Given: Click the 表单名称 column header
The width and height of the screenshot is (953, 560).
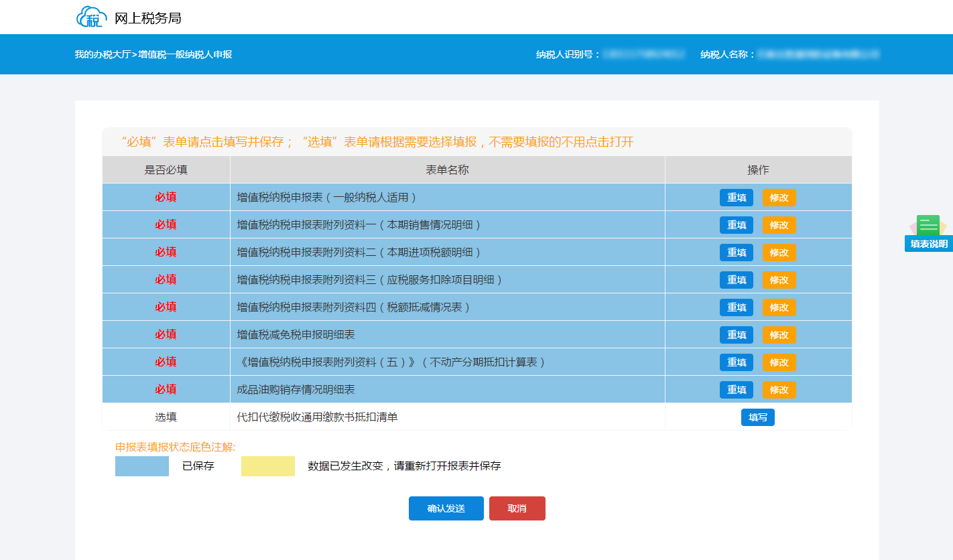Looking at the screenshot, I should click(x=447, y=170).
